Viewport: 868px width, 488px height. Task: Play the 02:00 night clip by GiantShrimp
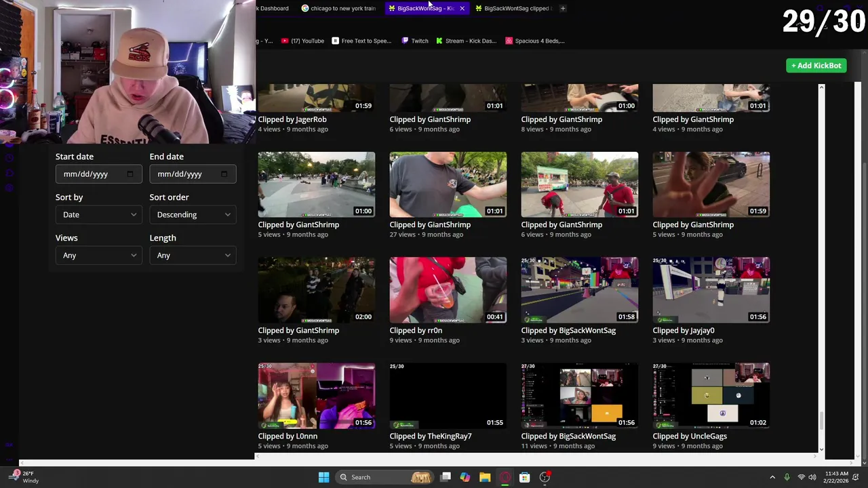coord(316,290)
